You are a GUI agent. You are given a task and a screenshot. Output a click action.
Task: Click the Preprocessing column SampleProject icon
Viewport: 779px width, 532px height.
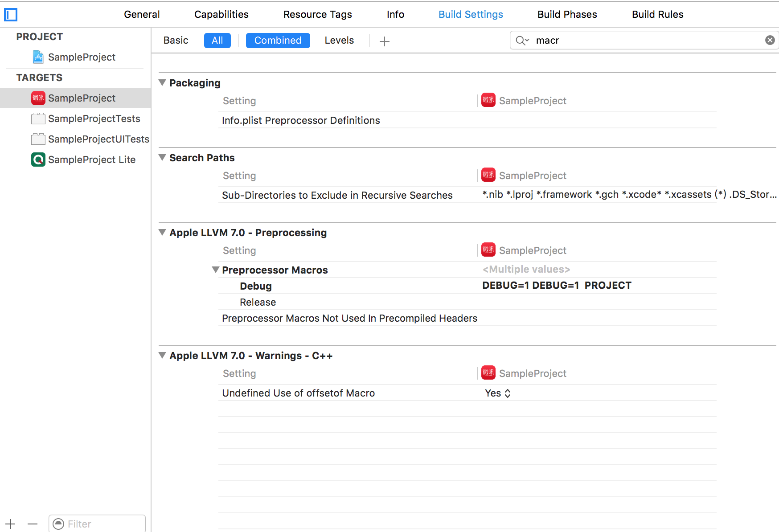(x=488, y=250)
